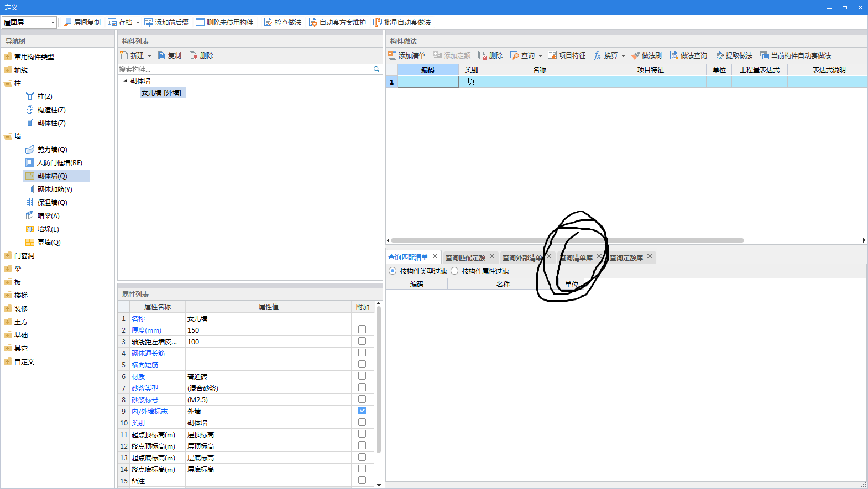Click the 层间复制 toolbar icon
Viewport: 868px width, 489px height.
[x=67, y=22]
